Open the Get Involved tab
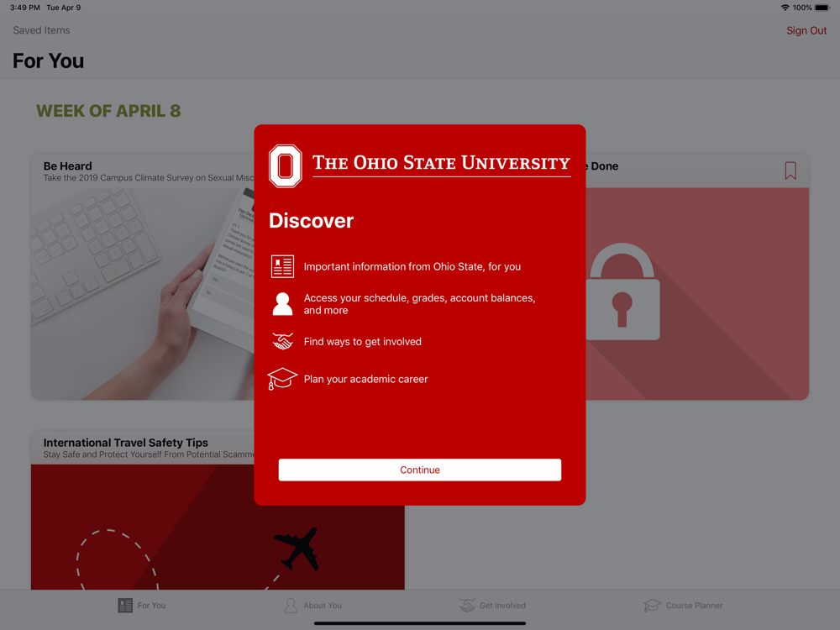 (x=492, y=606)
